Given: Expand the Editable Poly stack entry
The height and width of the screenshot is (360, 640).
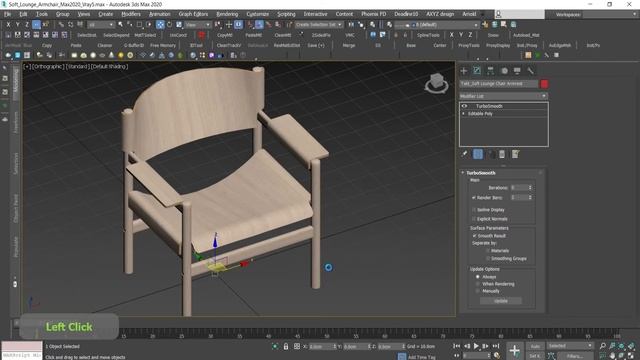Looking at the screenshot, I should 464,114.
